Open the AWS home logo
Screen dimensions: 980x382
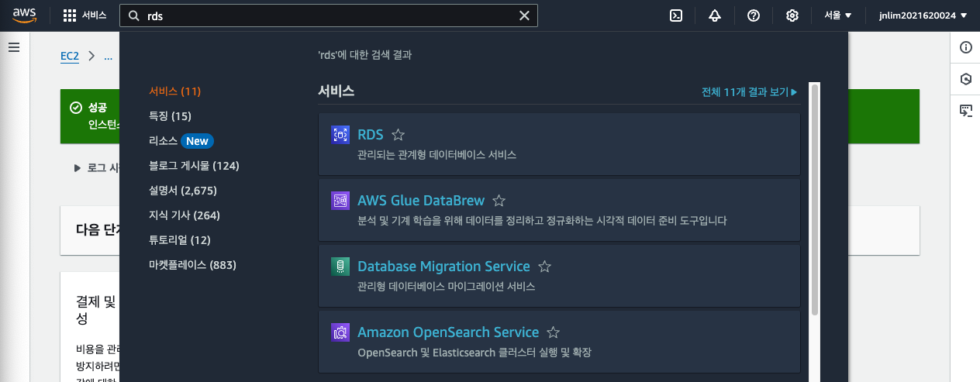coord(26,15)
